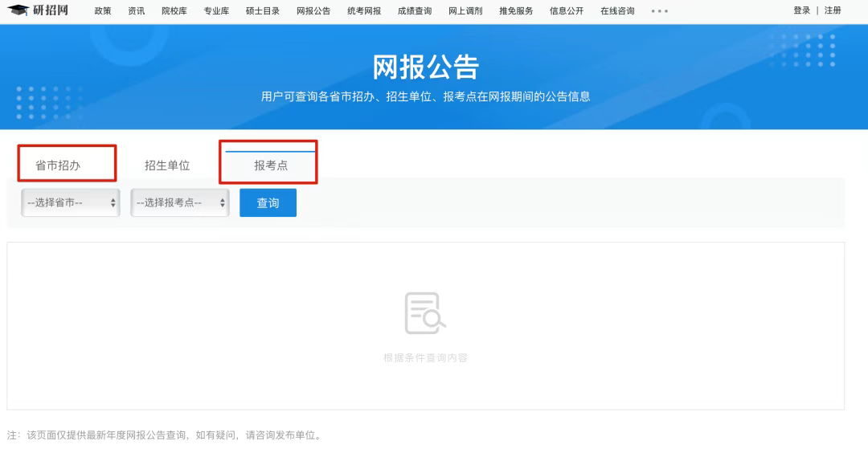Click 网报公告 in the top navigation
The image size is (868, 453).
313,11
